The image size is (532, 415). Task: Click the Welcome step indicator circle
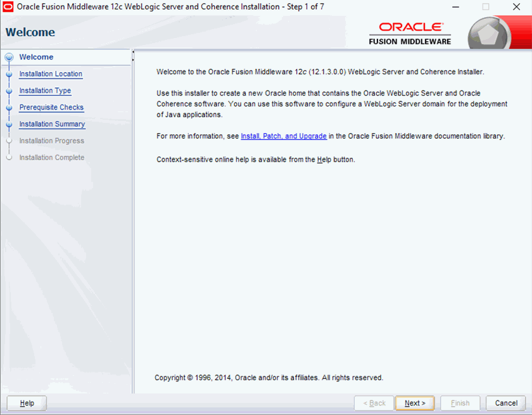pos(9,56)
